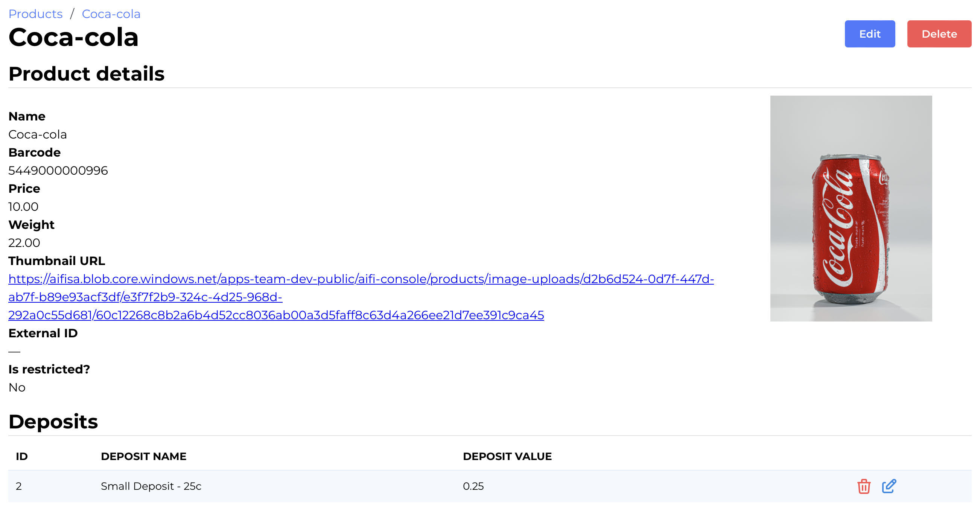This screenshot has width=980, height=512.
Task: Click the Is restricted value No
Action: click(x=17, y=387)
